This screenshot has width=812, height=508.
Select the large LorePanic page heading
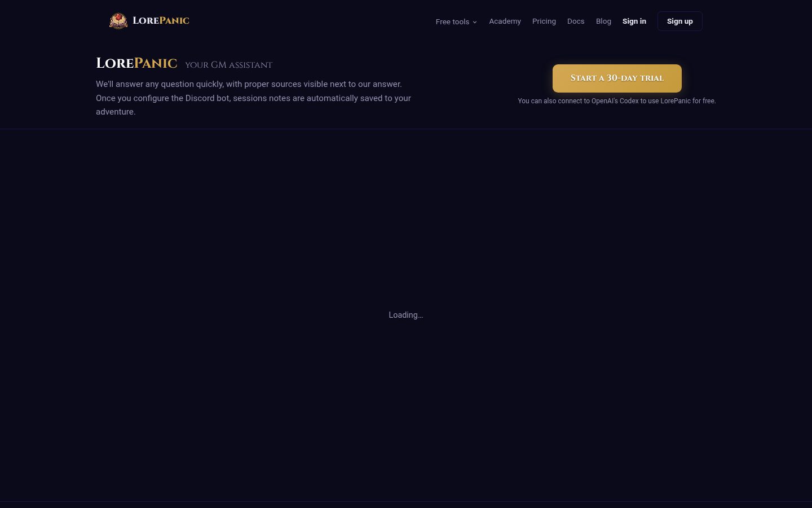point(136,63)
